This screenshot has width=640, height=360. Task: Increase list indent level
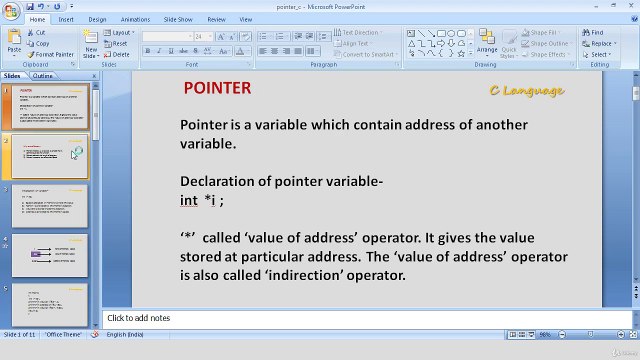(309, 36)
